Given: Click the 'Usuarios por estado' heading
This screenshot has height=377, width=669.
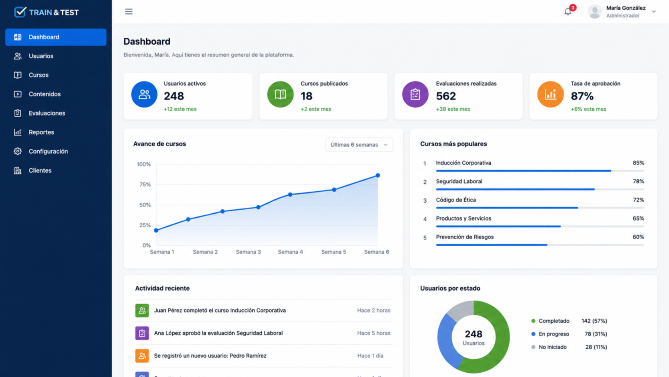Looking at the screenshot, I should tap(450, 288).
